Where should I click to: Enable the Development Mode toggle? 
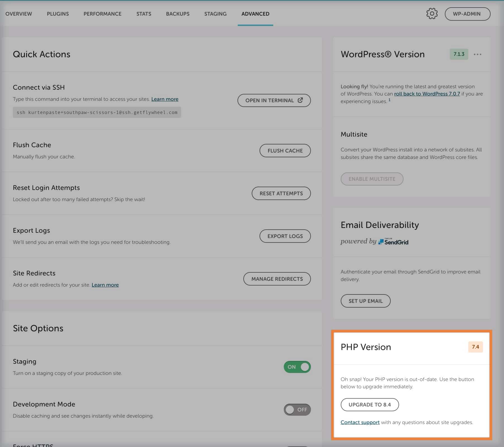click(x=297, y=410)
